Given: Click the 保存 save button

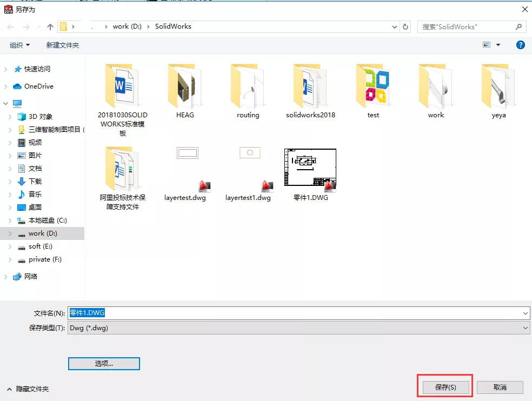Looking at the screenshot, I should tap(444, 387).
